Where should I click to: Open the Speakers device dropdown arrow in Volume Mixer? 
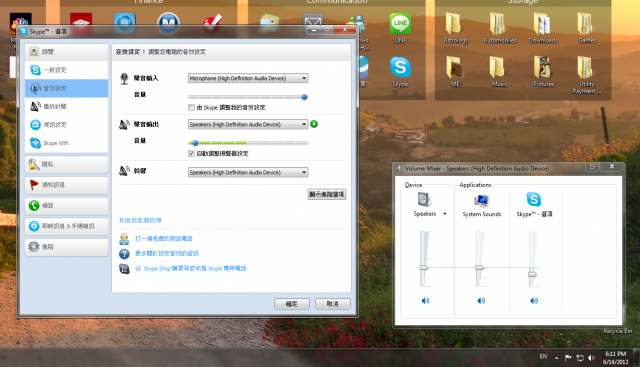pyautogui.click(x=445, y=214)
